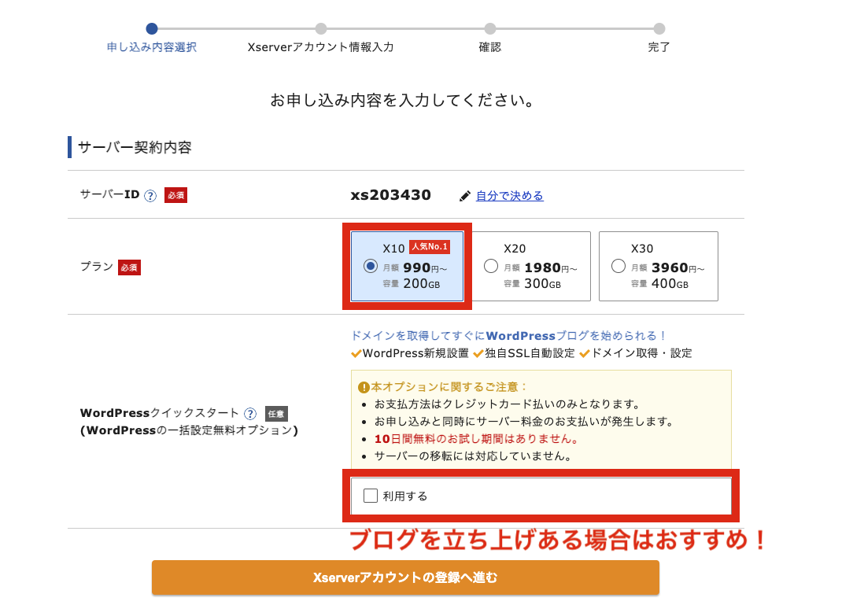Click the help icon beside サーバーID

(150, 196)
